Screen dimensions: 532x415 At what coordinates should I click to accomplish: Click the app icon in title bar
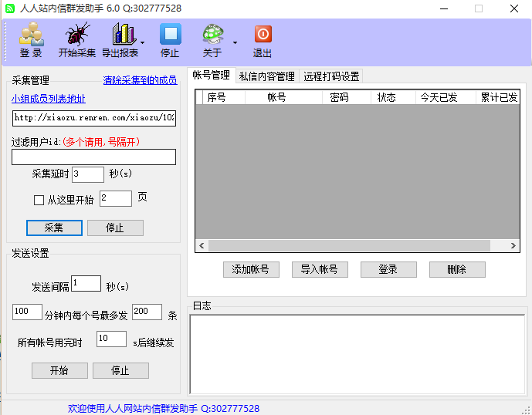[10, 8]
